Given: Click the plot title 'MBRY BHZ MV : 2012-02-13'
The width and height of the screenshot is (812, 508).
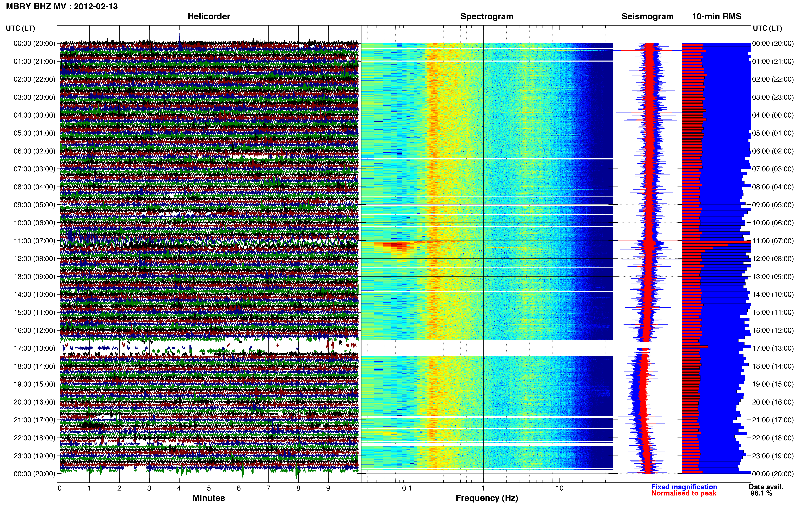Looking at the screenshot, I should [62, 6].
